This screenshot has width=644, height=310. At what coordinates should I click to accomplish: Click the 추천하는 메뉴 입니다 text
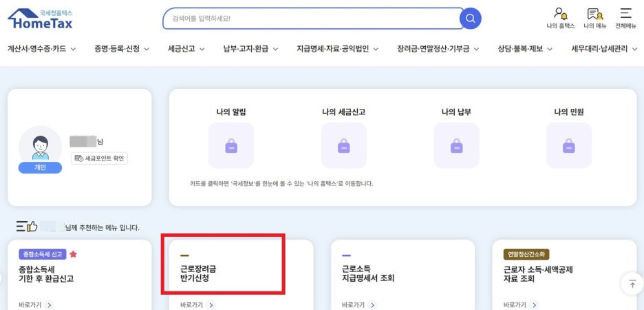click(103, 227)
